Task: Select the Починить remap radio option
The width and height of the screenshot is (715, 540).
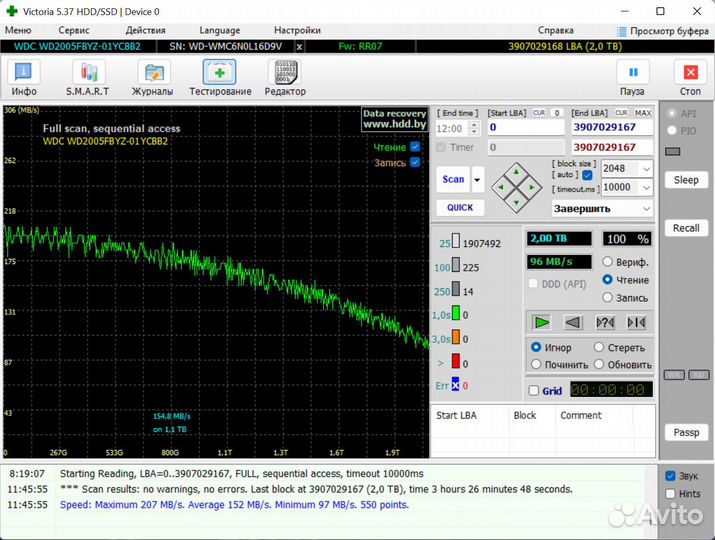Action: point(538,364)
